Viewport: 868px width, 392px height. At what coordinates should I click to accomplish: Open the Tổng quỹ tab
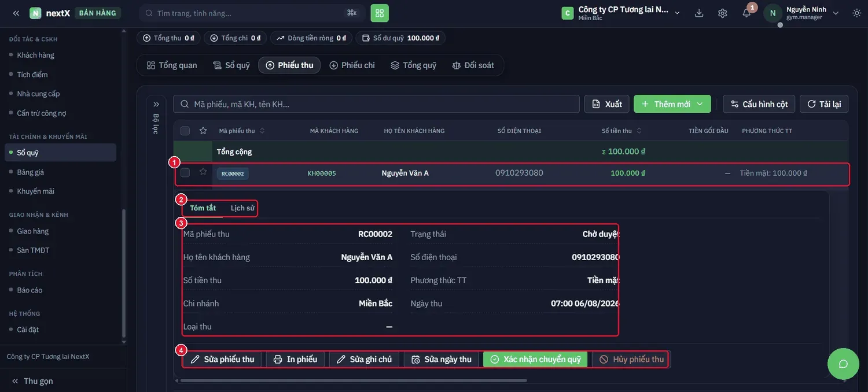coord(413,65)
